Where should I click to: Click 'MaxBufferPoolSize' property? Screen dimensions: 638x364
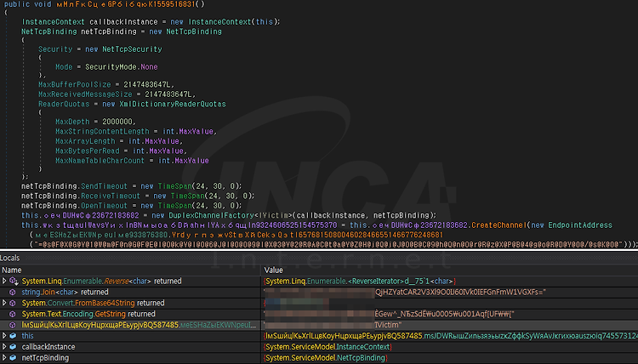pos(75,84)
